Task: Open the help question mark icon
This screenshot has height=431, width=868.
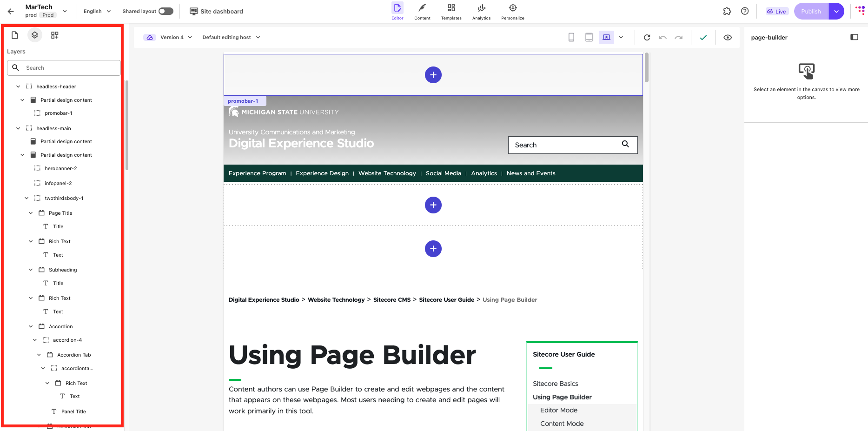Action: tap(745, 12)
